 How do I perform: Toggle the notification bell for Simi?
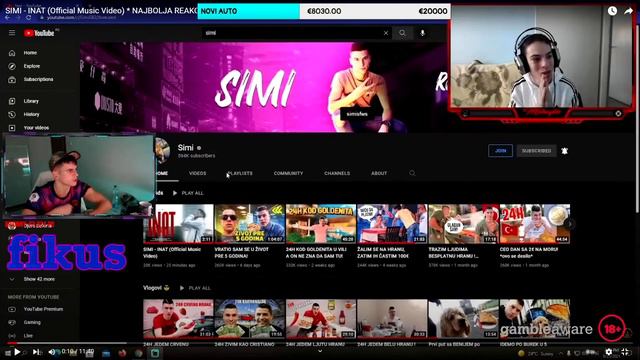click(x=564, y=151)
